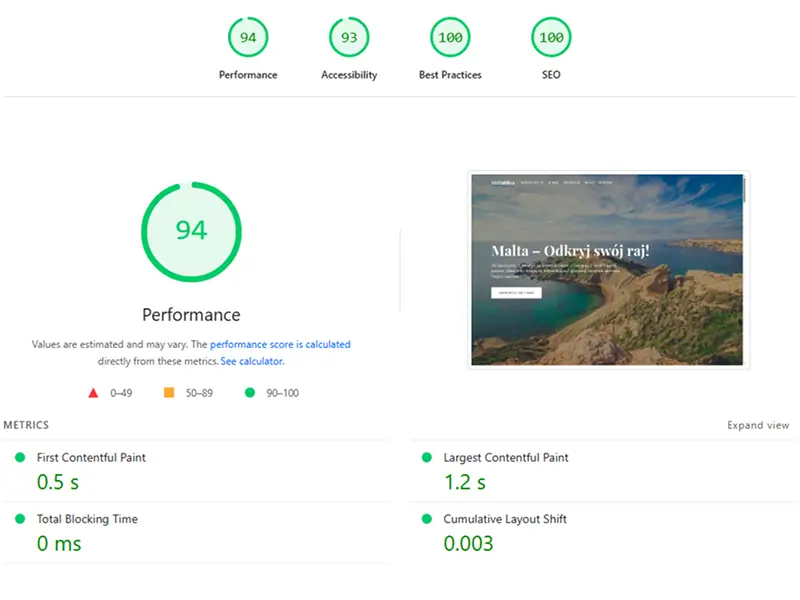This screenshot has height=600, width=800.
Task: Expand the First Contentful Paint metric
Action: (91, 457)
